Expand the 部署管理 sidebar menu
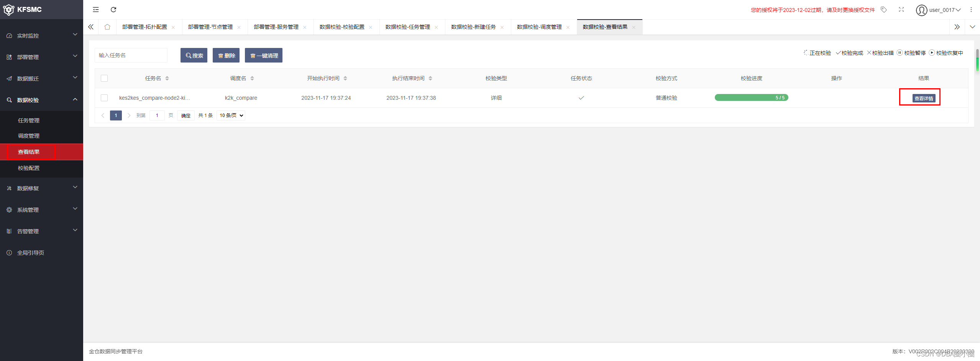 click(x=41, y=57)
